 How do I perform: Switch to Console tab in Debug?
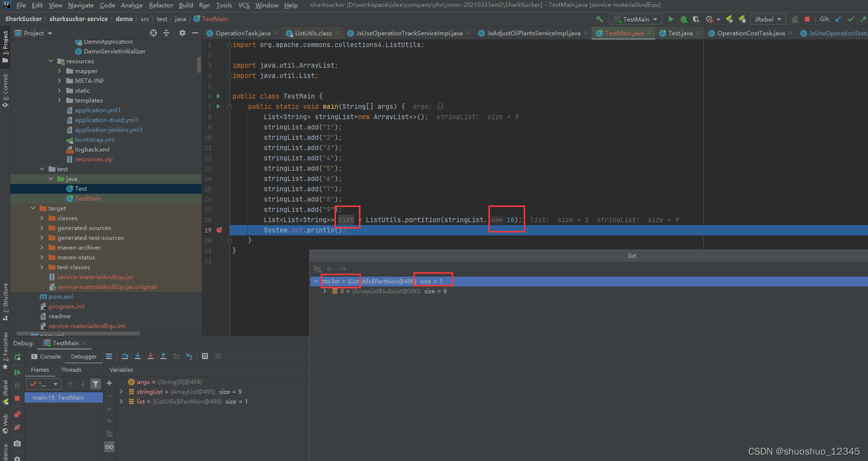(x=46, y=357)
